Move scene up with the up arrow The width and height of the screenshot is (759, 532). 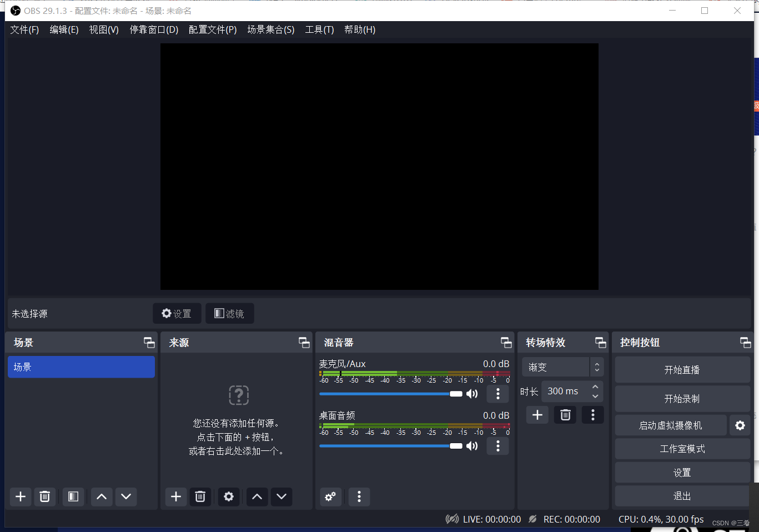102,496
